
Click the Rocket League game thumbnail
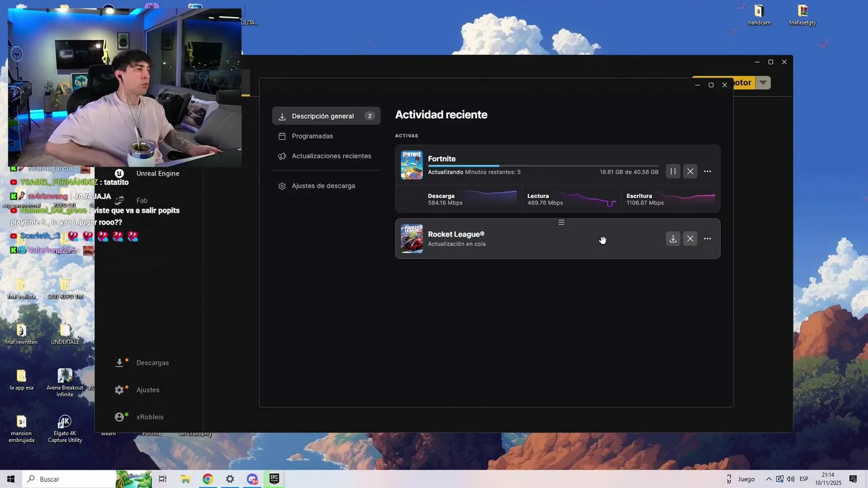(412, 239)
